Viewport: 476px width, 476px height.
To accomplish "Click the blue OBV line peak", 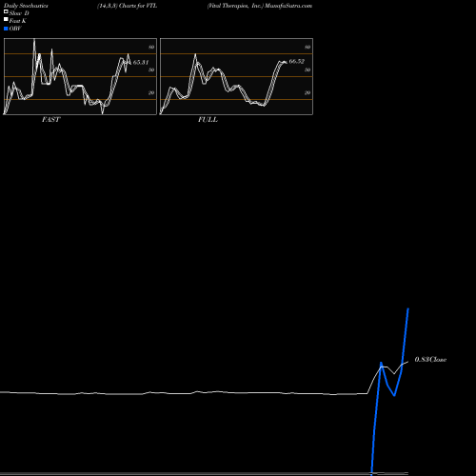I will [x=408, y=308].
